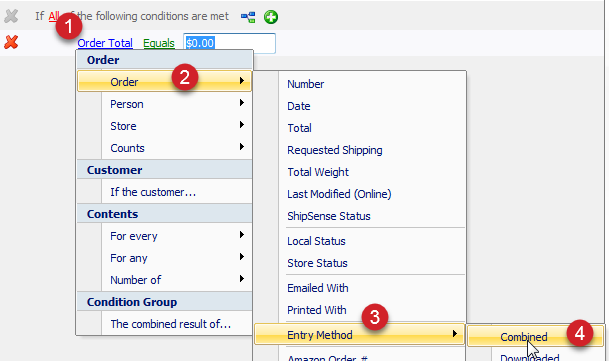
Task: Choose Printed With option
Action: click(x=317, y=310)
